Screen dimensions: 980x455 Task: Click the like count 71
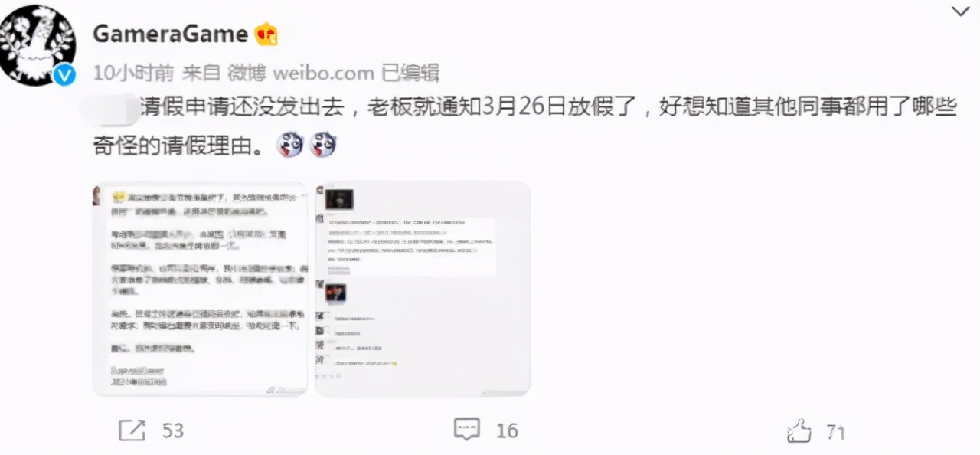tap(835, 432)
